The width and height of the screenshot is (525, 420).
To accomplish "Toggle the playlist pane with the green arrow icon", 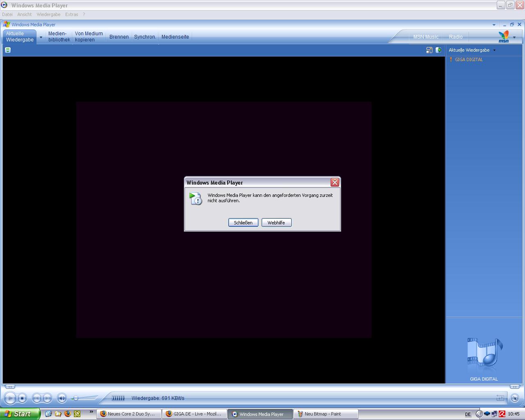I will pos(438,50).
